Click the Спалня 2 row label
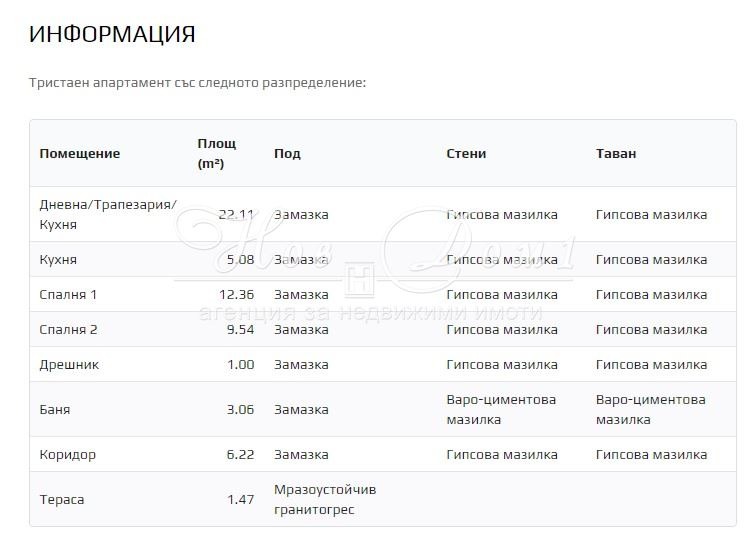The image size is (747, 536). 68,330
